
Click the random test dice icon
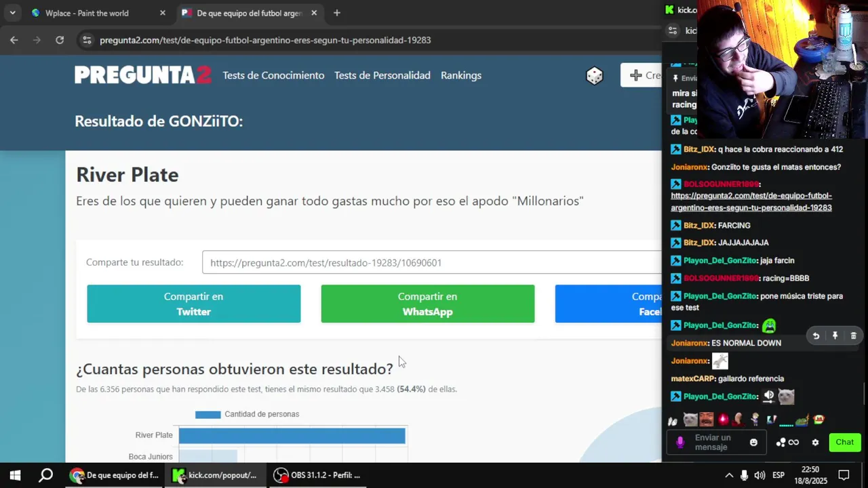click(x=595, y=76)
